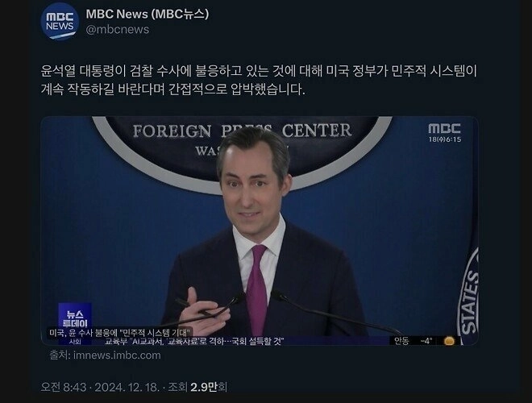This screenshot has height=403, width=532.
Task: Click the MBC News (MBC뉴스) display name
Action: (148, 15)
